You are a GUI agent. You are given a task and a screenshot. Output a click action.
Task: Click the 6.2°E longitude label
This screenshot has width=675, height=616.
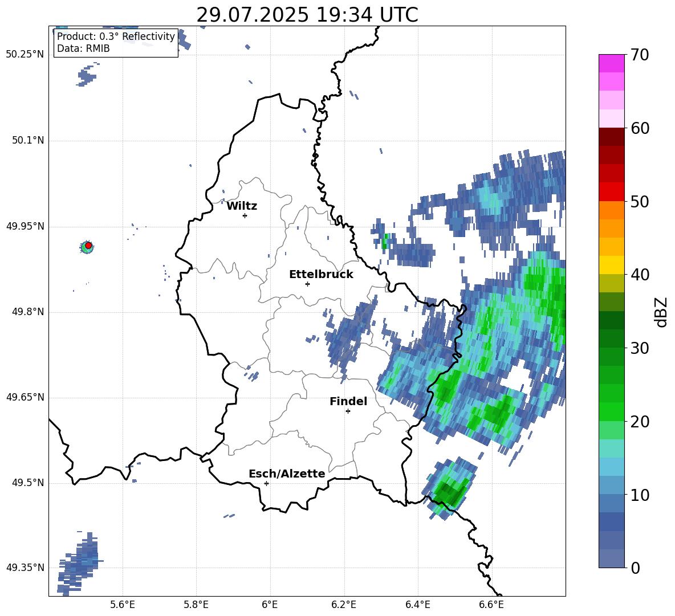[344, 605]
